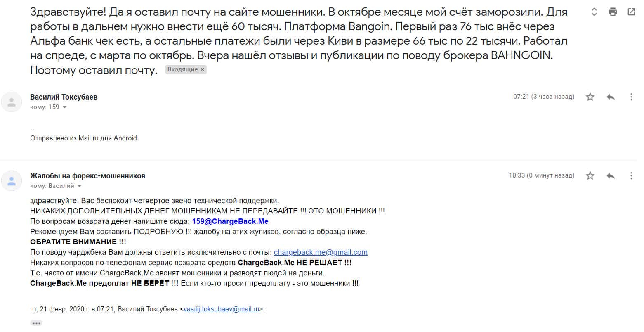Print the whole email conversation

point(613,12)
